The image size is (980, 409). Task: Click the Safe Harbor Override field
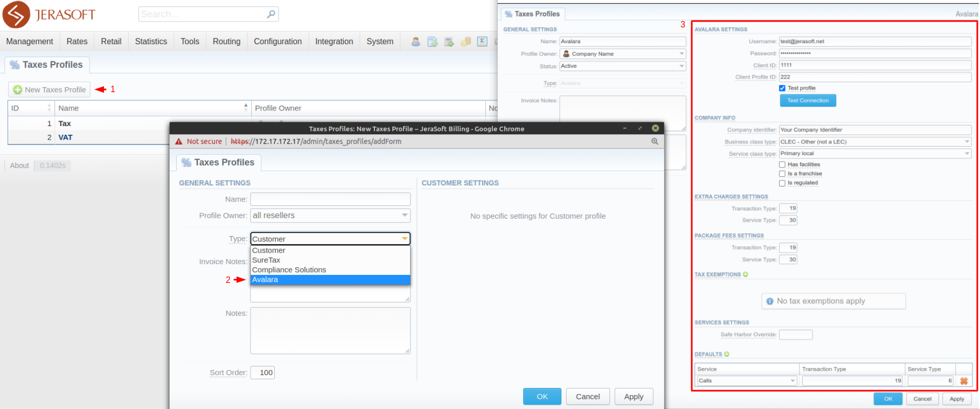(x=796, y=335)
